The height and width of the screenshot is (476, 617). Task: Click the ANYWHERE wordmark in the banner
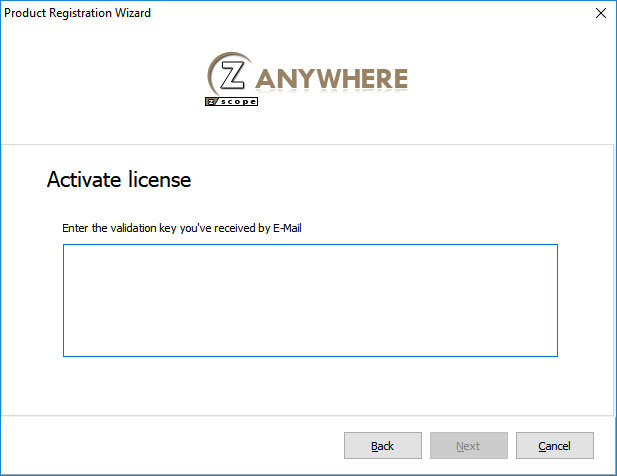point(331,79)
